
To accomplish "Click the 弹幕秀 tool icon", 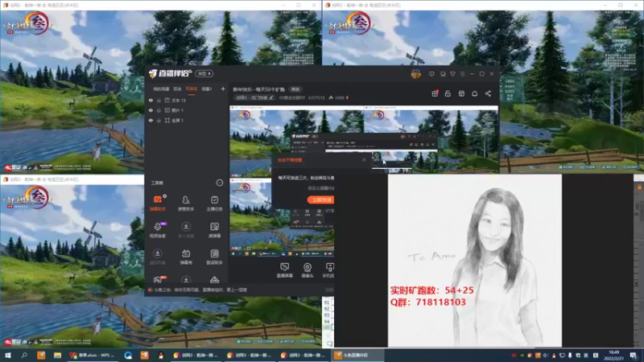I will pos(186,257).
